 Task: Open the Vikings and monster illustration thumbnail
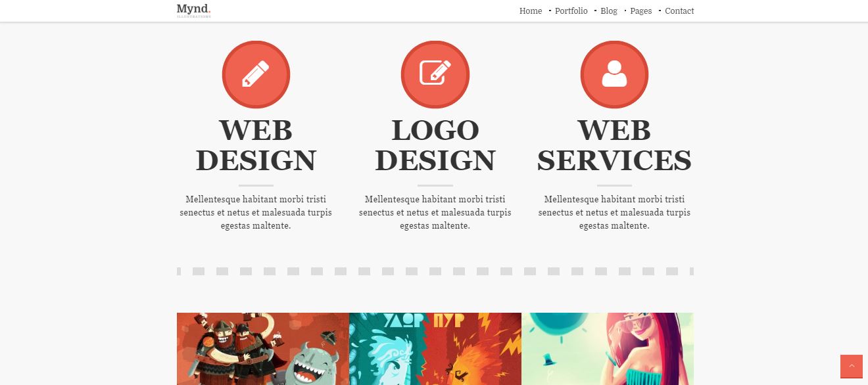click(263, 349)
